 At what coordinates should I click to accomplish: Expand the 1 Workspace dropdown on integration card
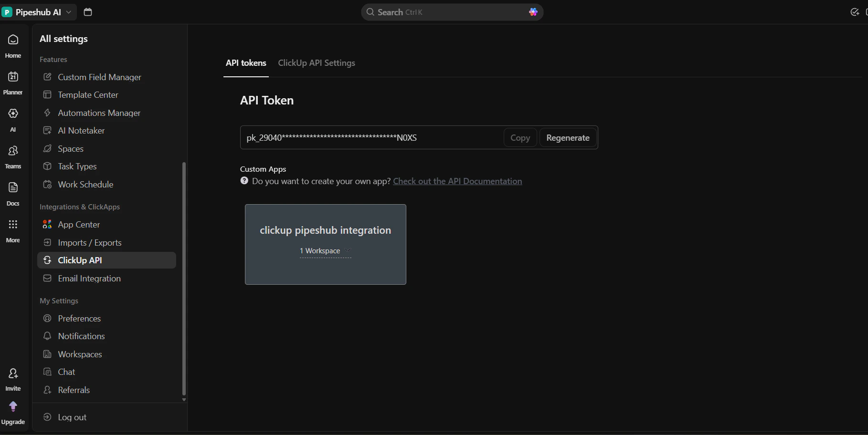325,251
